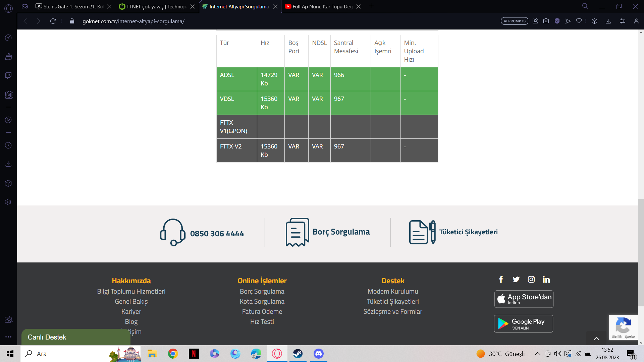Open the Borç Sorgulama link
Viewport: 644px width, 362px height.
click(341, 232)
